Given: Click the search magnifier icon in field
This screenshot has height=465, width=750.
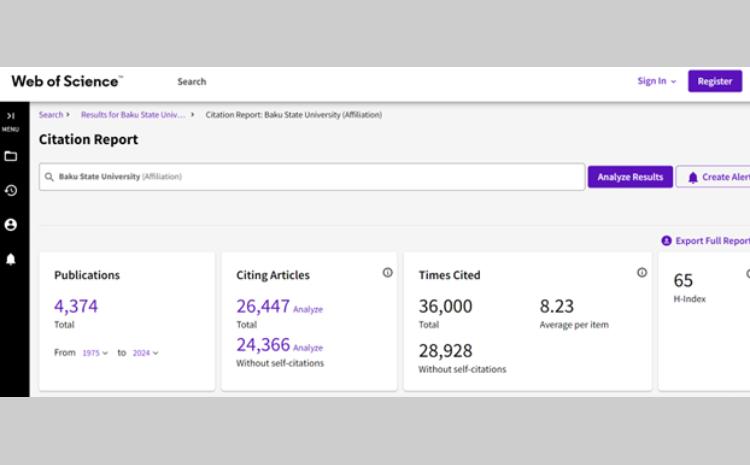Looking at the screenshot, I should (49, 177).
